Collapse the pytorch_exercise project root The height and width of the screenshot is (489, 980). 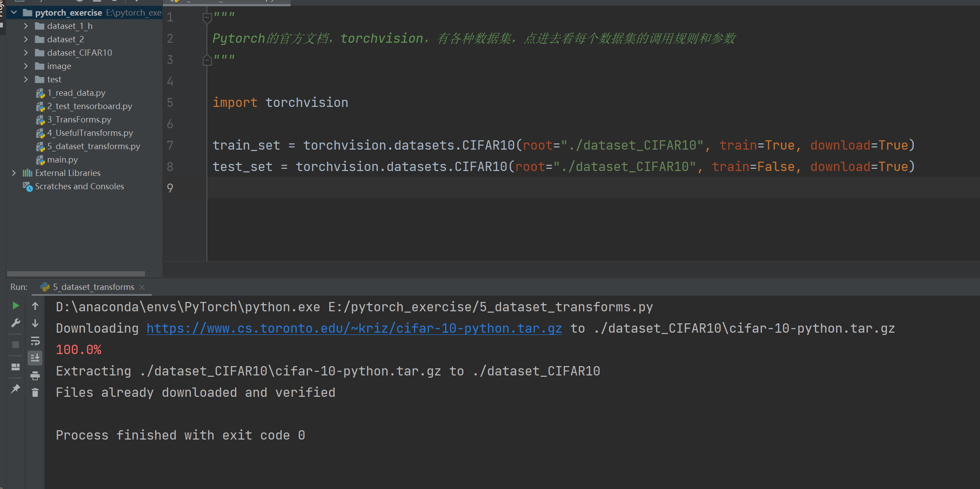click(14, 12)
